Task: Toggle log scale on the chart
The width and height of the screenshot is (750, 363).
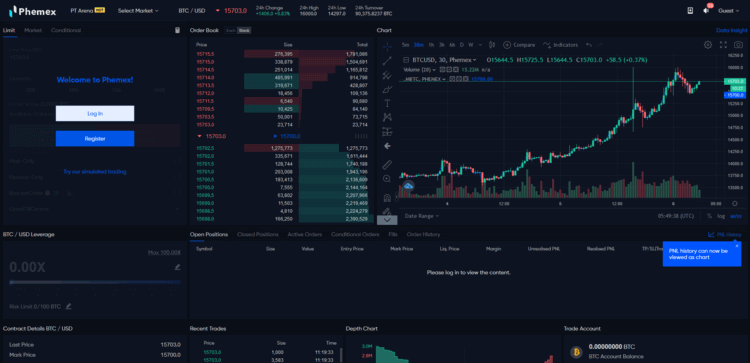Action: (721, 216)
